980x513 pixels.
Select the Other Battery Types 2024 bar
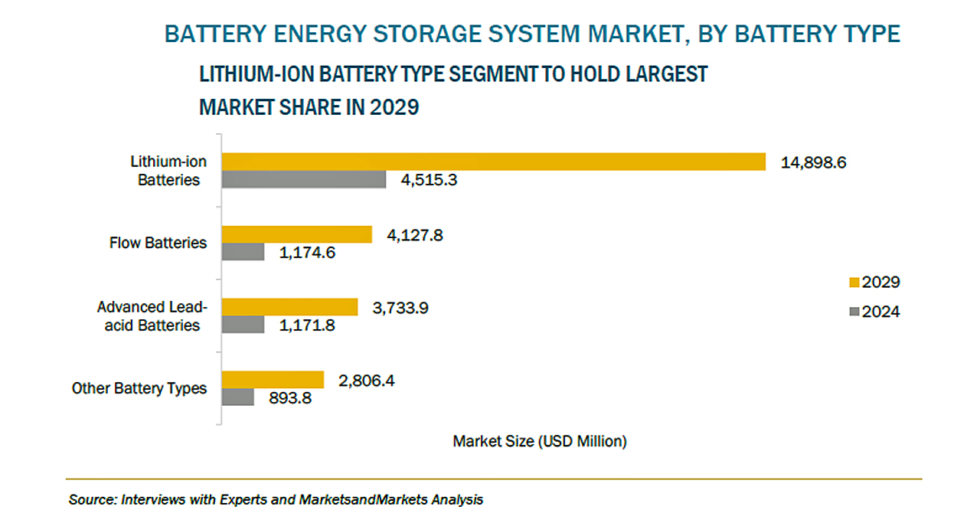click(238, 397)
